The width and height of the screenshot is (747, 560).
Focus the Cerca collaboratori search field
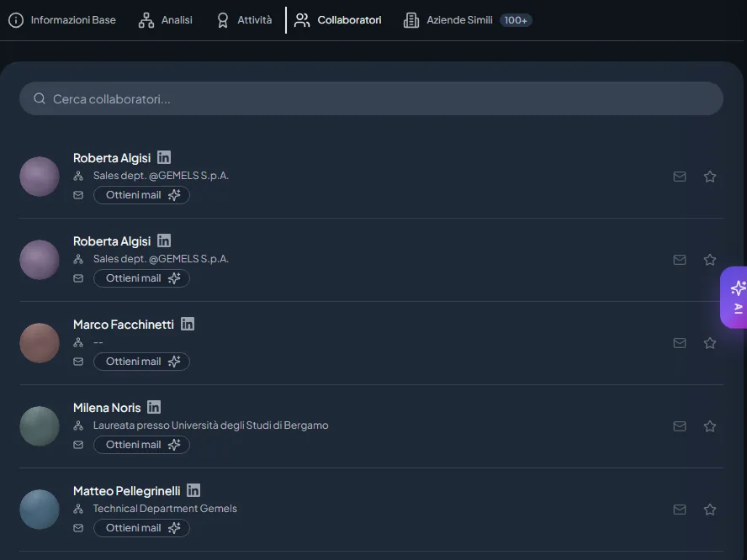(371, 98)
